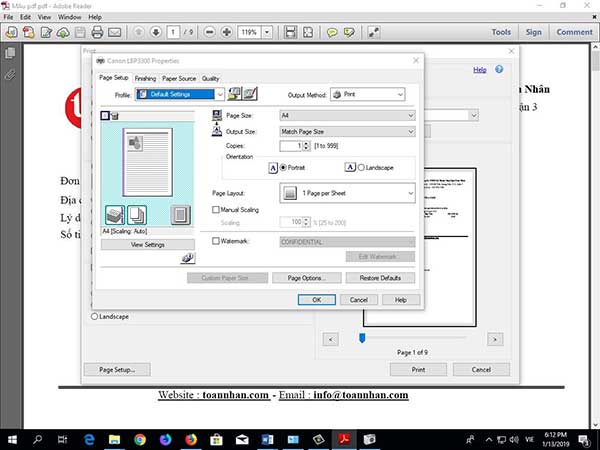
Task: Open the Edit menu
Action: [x=25, y=17]
